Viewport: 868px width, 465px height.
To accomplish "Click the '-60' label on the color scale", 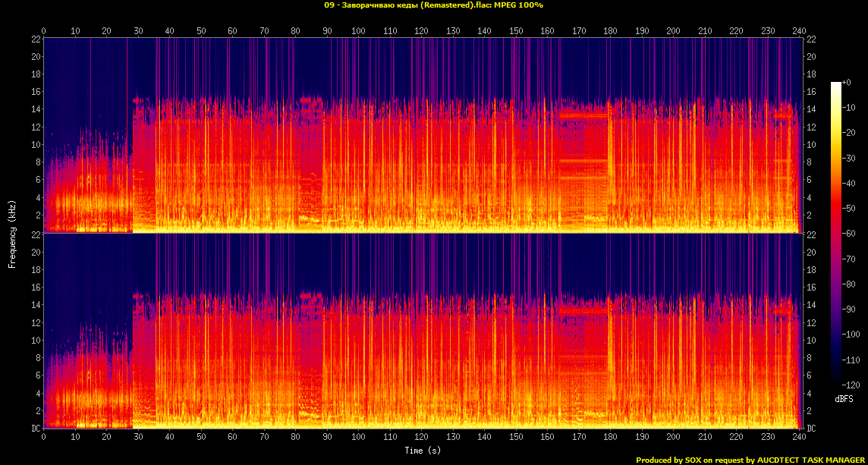I will point(848,234).
